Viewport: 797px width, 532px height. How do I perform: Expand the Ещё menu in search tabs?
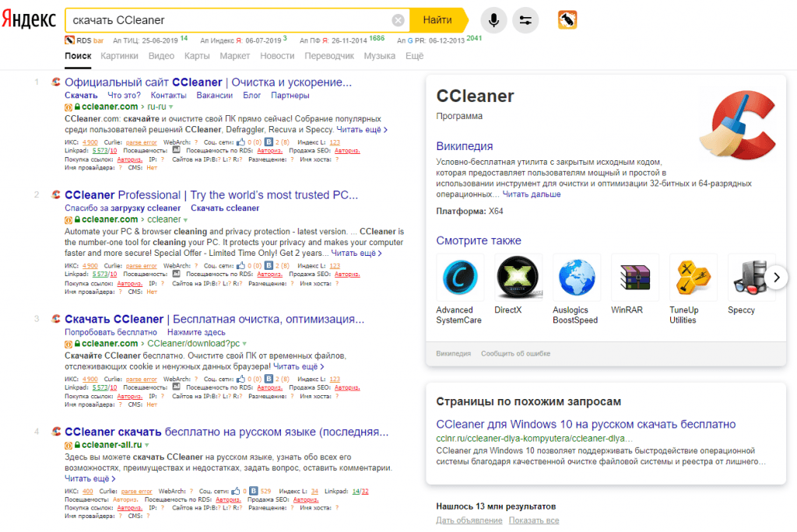[414, 56]
